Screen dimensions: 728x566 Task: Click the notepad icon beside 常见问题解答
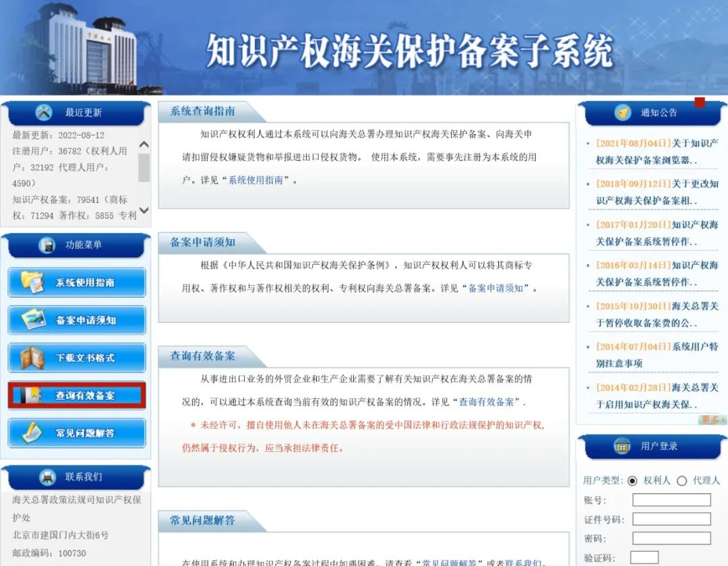pos(32,433)
